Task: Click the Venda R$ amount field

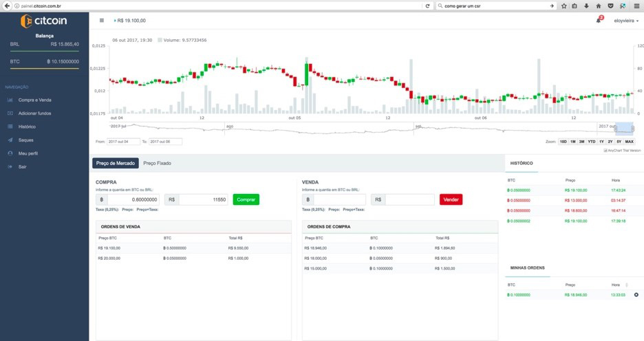Action: (409, 199)
